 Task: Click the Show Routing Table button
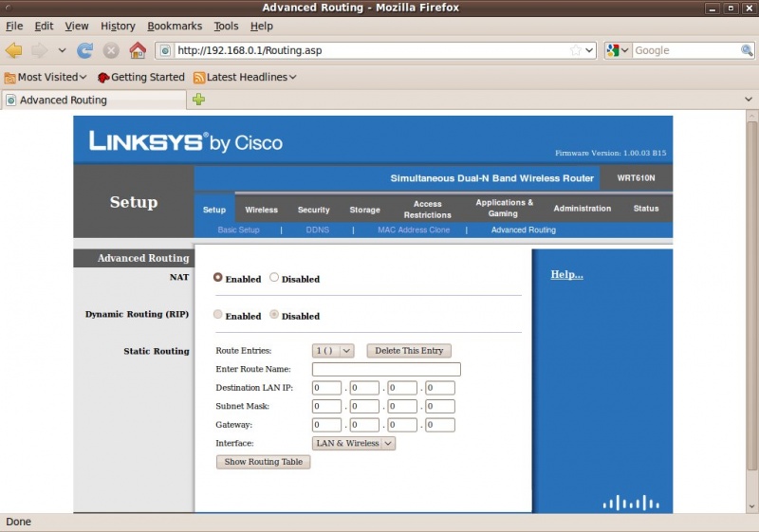coord(264,462)
